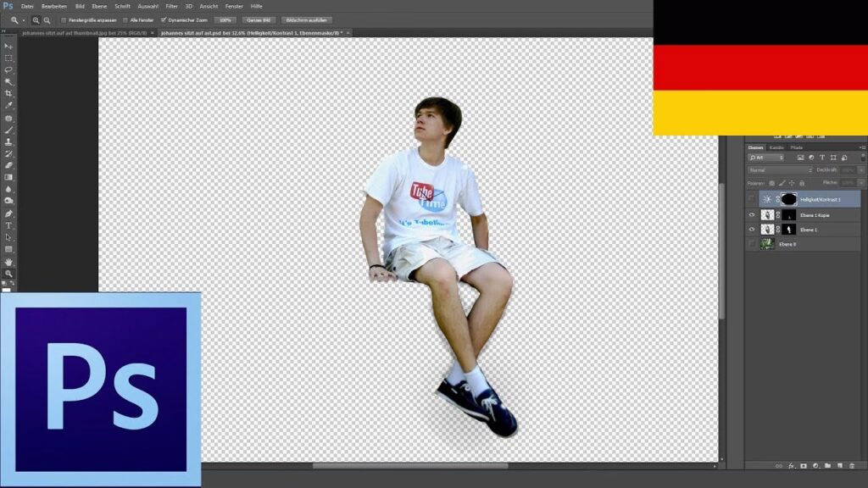Select the Lasso tool

pos(8,69)
